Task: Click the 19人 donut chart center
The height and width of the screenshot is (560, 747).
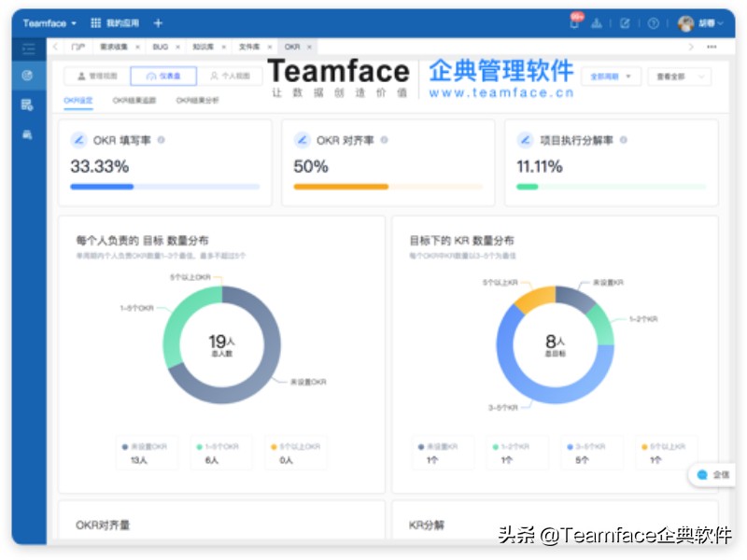Action: 221,341
